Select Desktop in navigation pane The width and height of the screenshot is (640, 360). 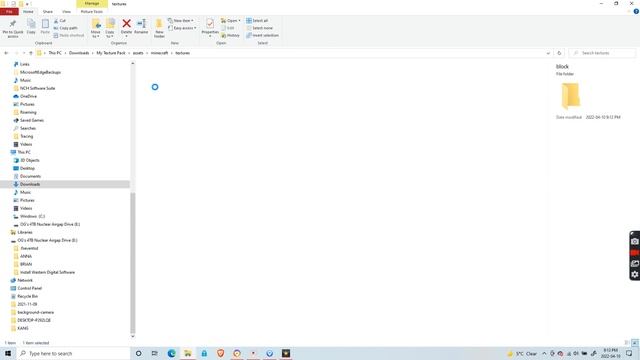[27, 168]
